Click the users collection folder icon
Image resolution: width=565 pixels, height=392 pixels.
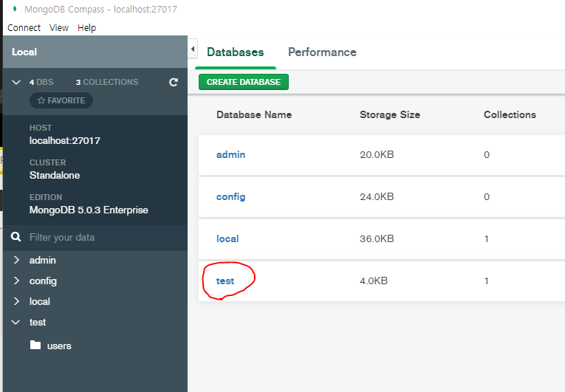pyautogui.click(x=35, y=345)
